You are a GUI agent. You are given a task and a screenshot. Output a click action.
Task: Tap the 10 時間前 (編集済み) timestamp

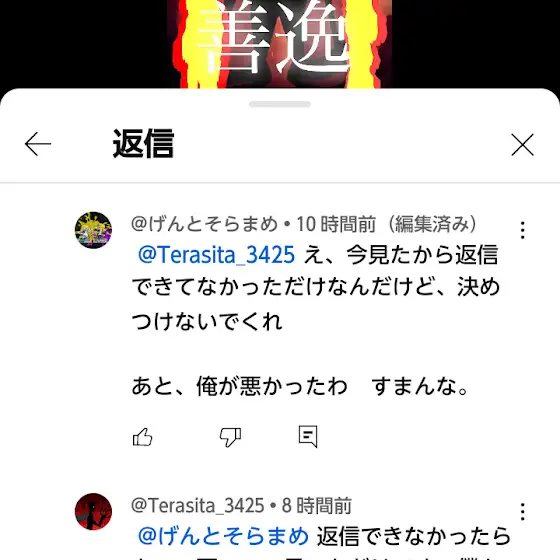[386, 224]
